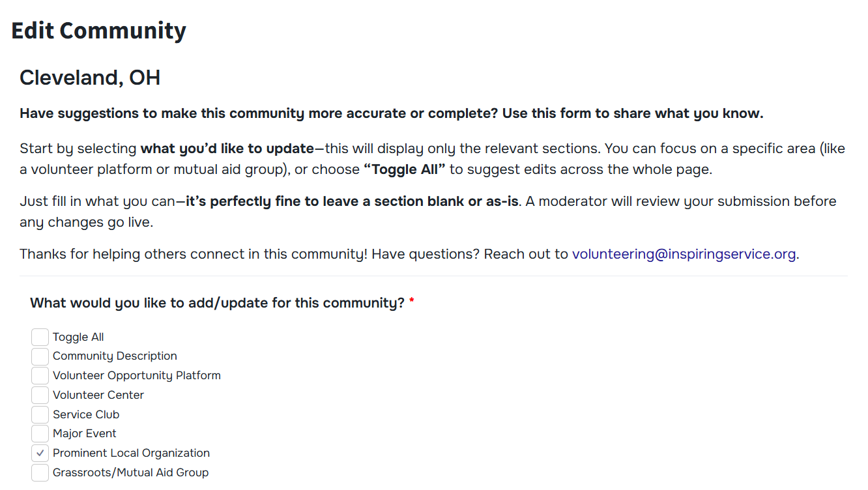Click the red required asterisk
This screenshot has width=868, height=490.
[412, 303]
